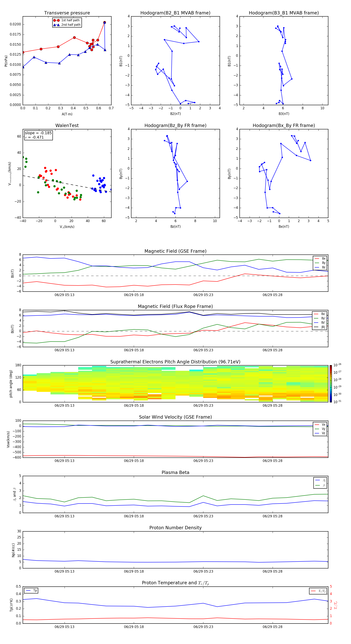Click the 'Solar Wind Velocity (GSE Frame)' title

(x=175, y=417)
